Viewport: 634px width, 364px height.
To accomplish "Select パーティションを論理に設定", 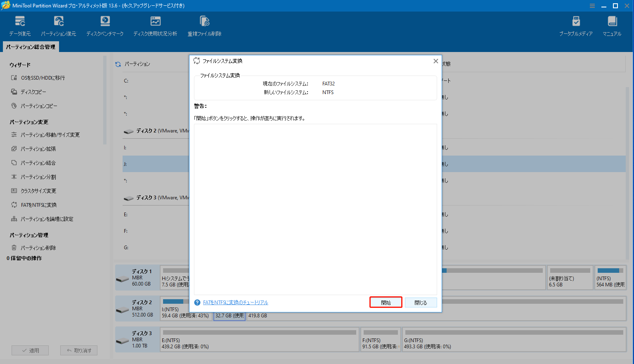I will 47,219.
